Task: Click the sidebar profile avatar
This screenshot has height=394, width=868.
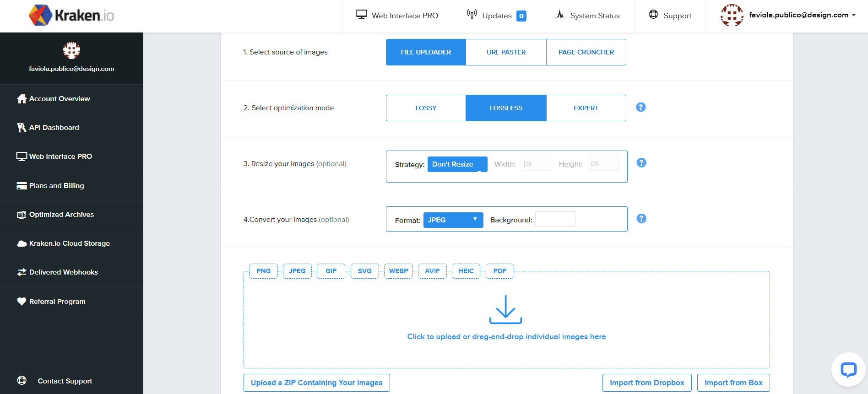Action: pyautogui.click(x=71, y=50)
